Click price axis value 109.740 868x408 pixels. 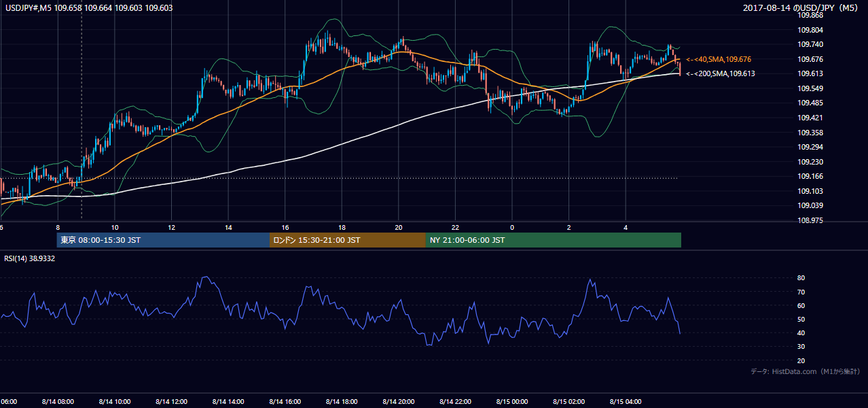pos(810,44)
